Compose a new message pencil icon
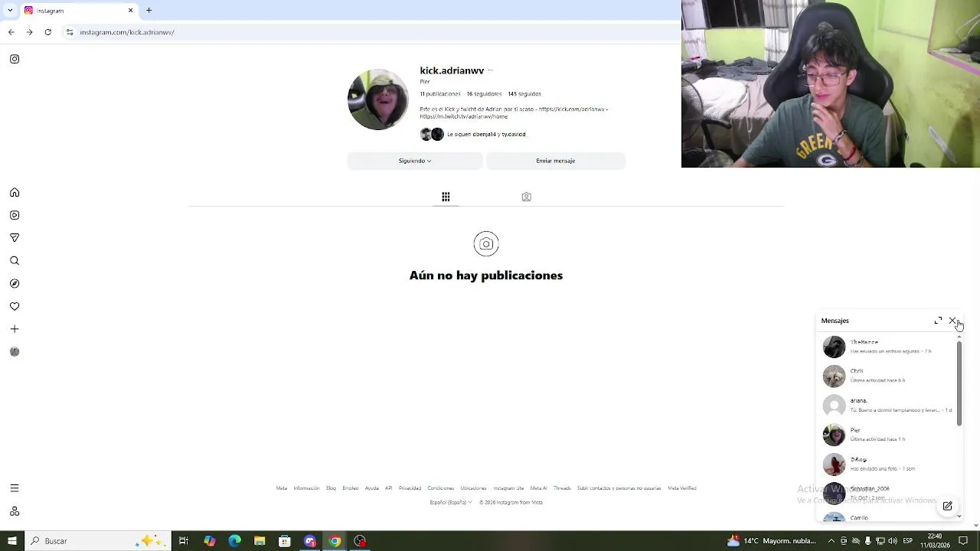 pyautogui.click(x=948, y=506)
